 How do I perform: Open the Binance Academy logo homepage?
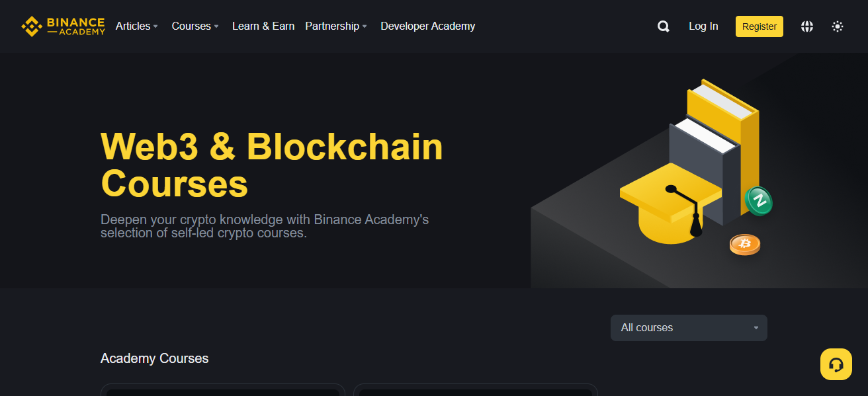[x=63, y=26]
